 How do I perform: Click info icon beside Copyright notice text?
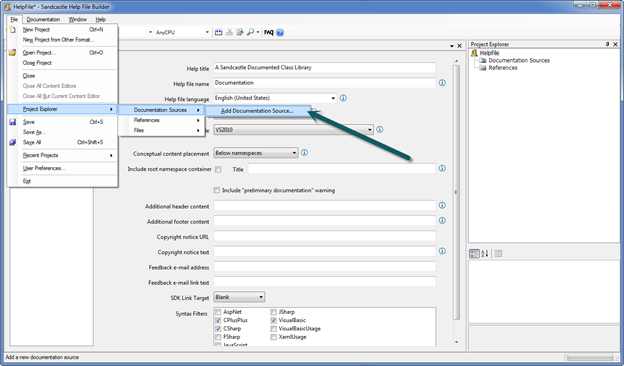tap(442, 251)
